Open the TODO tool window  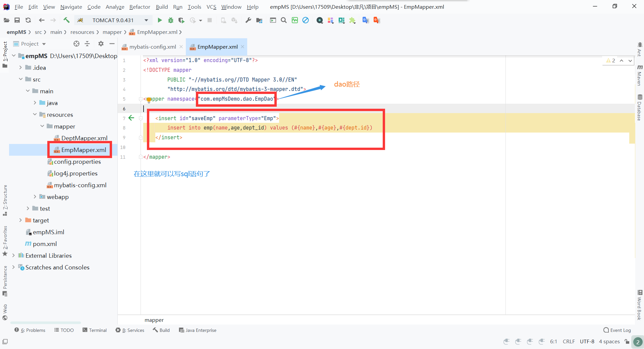coord(64,330)
